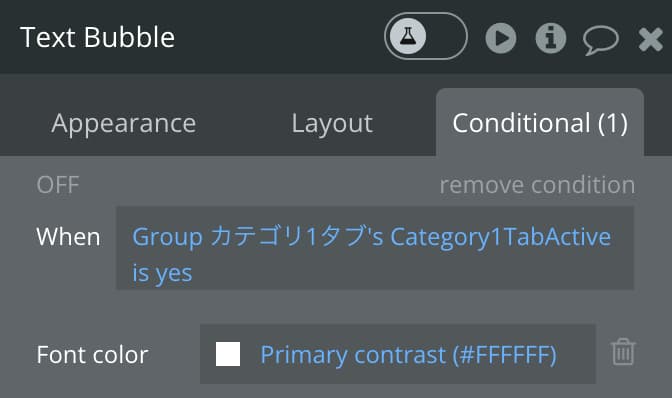Click the remove condition link
This screenshot has width=672, height=398.
(x=537, y=185)
